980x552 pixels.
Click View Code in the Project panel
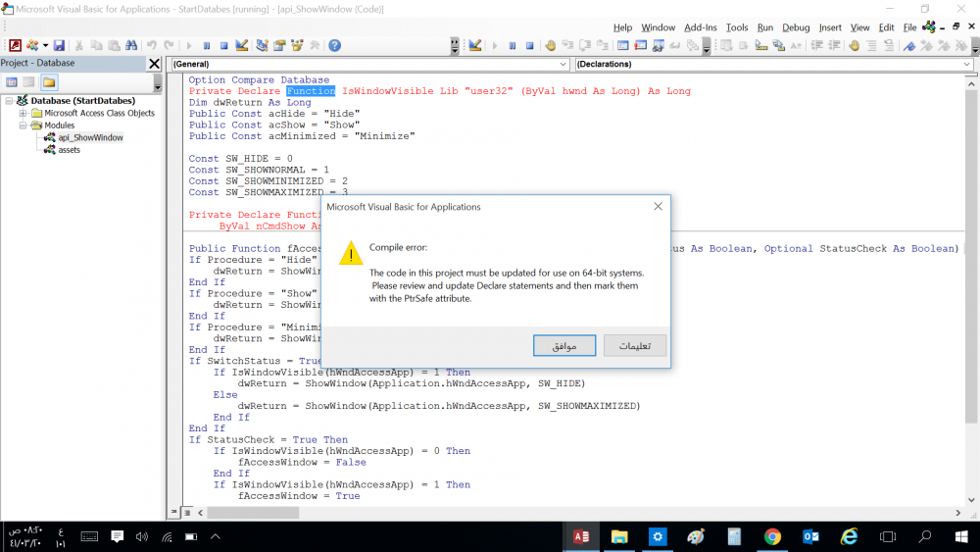tap(12, 82)
